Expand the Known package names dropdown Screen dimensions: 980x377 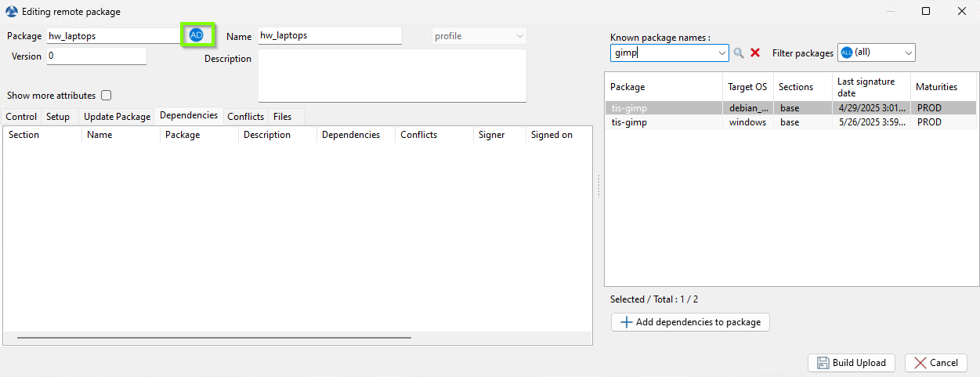(x=722, y=53)
